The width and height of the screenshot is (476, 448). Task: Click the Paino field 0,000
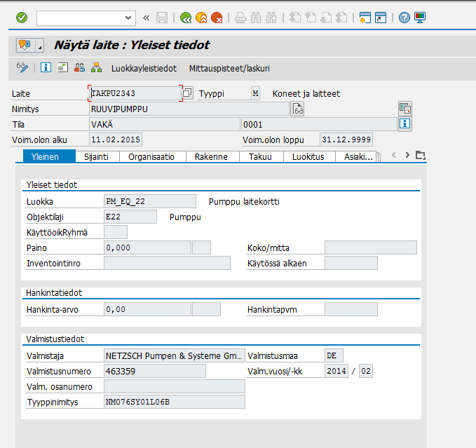point(147,247)
